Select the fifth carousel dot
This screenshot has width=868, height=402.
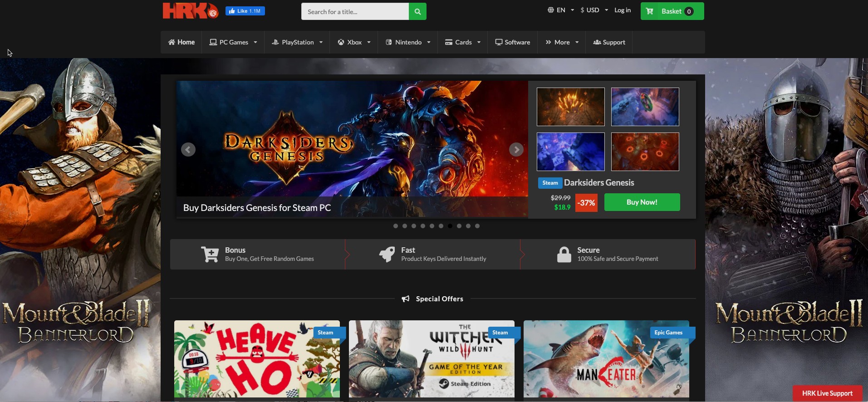click(x=432, y=226)
